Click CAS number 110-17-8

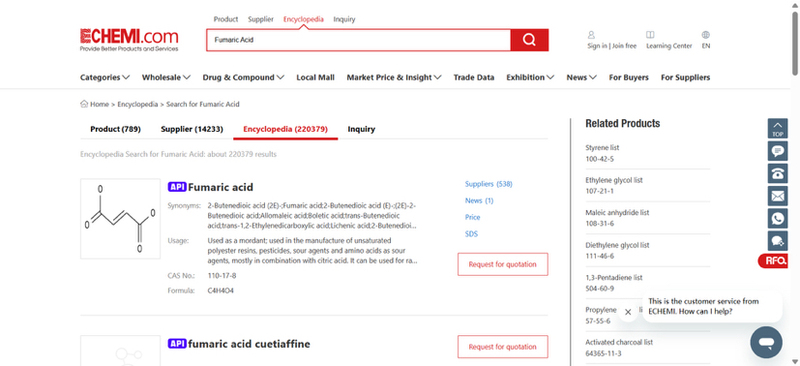point(222,276)
